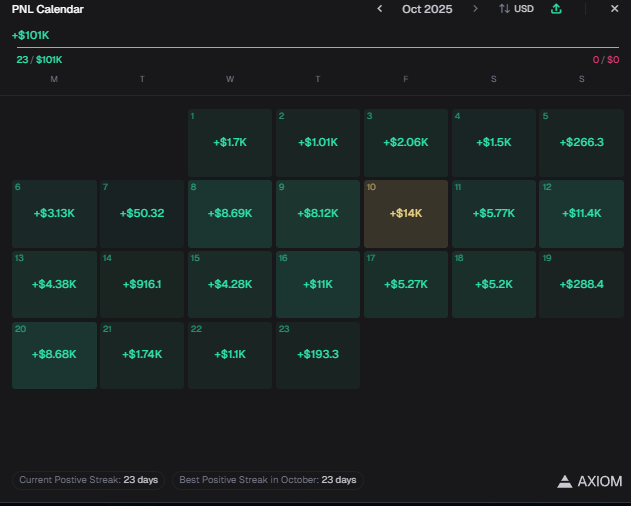631x506 pixels.
Task: Open day 1 cell showing +$1.7K
Action: (230, 143)
